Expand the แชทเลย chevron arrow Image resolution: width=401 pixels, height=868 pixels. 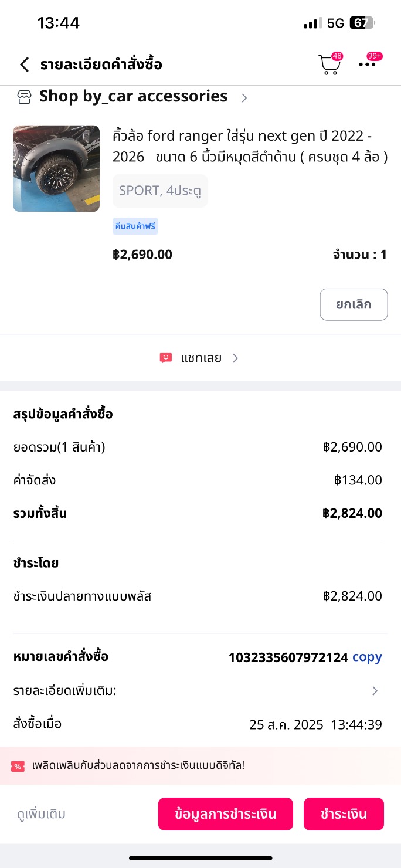[235, 358]
